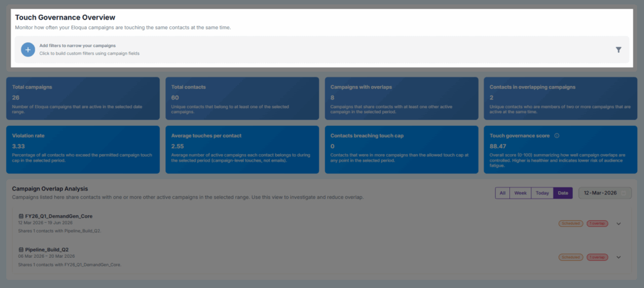
Task: Click calendar icon next to FY26_Q1_DemandGen_Core
Action: point(21,216)
